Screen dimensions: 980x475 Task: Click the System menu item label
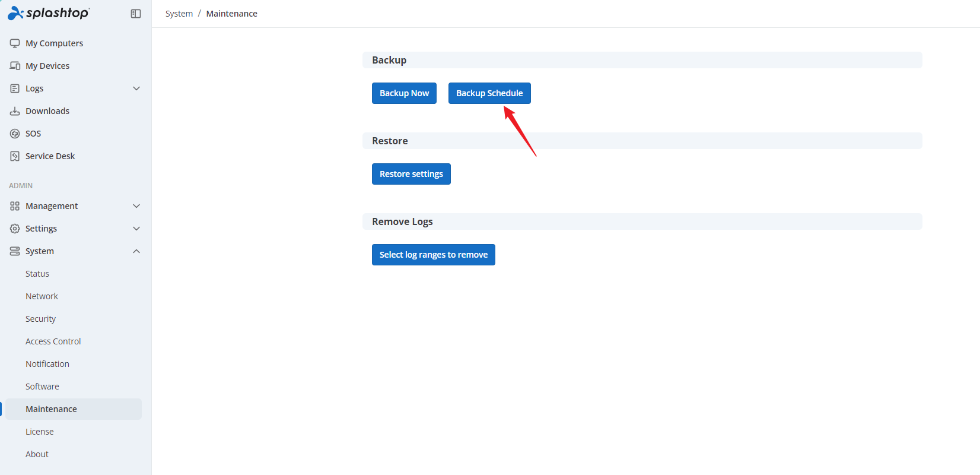pos(40,251)
